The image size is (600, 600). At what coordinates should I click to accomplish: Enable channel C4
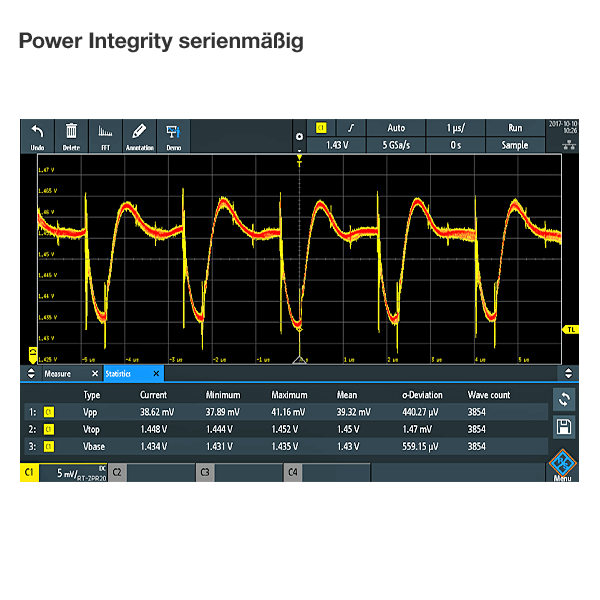293,473
